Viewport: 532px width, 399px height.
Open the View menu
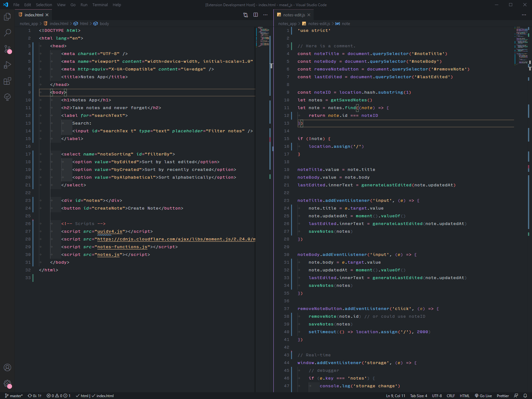(61, 5)
